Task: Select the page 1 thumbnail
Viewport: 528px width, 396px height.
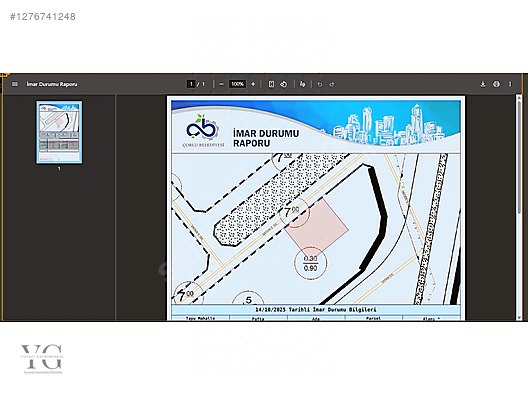Action: (x=59, y=132)
